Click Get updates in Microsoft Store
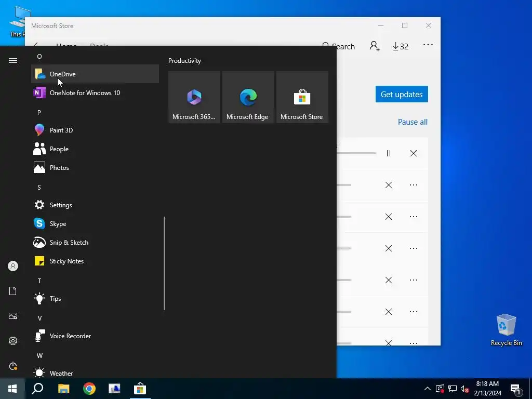 [402, 94]
